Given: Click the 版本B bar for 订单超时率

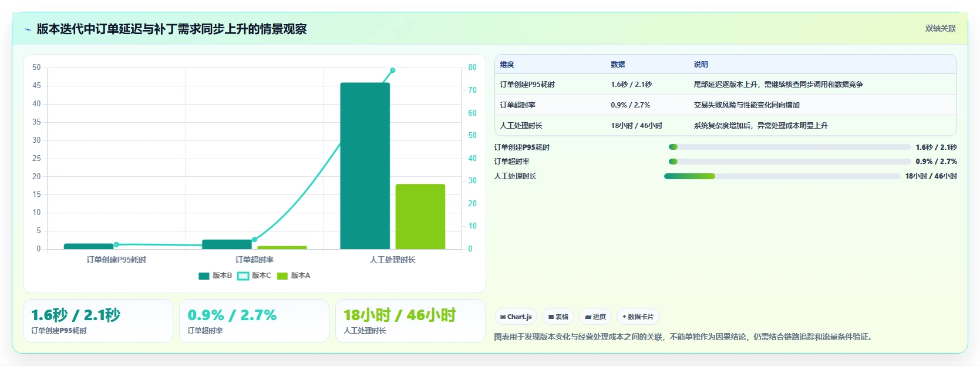Looking at the screenshot, I should point(227,244).
